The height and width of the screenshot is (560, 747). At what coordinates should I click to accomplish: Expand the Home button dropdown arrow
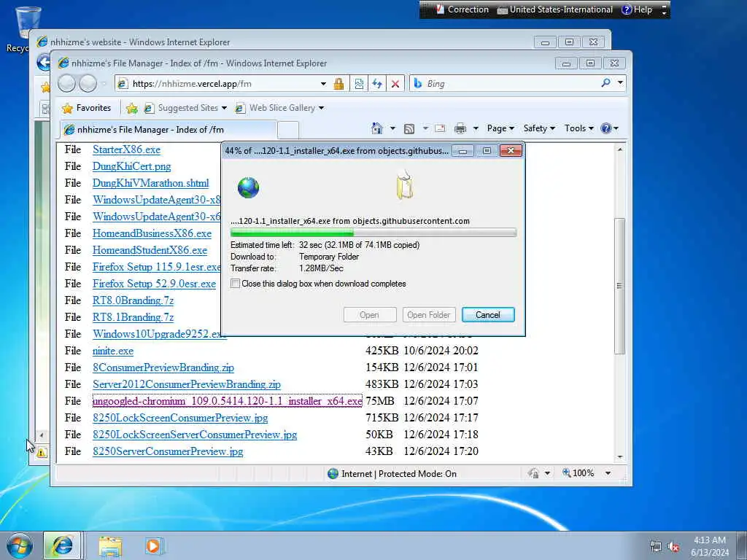click(x=392, y=128)
